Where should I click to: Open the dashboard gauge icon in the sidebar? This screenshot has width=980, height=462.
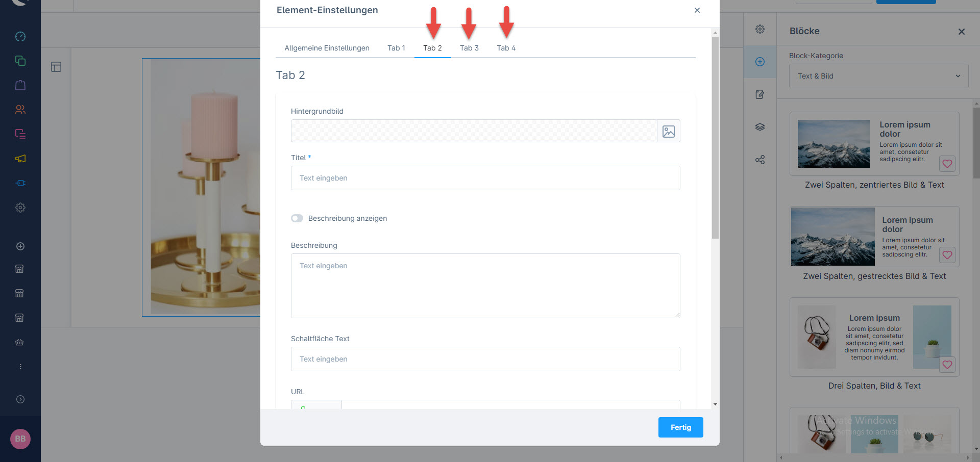[x=20, y=36]
